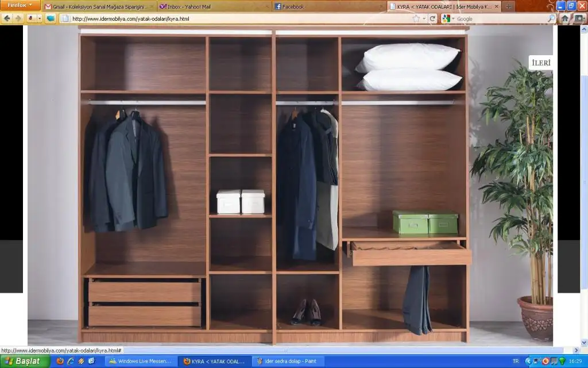Launch Internet Explorer from the quick launch bar
The width and height of the screenshot is (588, 368).
(71, 361)
